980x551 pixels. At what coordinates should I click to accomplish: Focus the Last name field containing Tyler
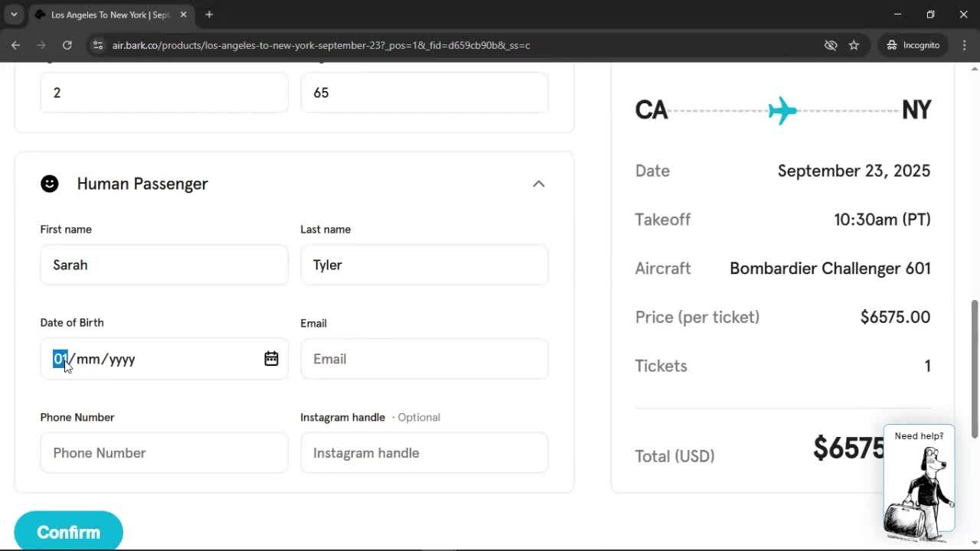click(424, 265)
